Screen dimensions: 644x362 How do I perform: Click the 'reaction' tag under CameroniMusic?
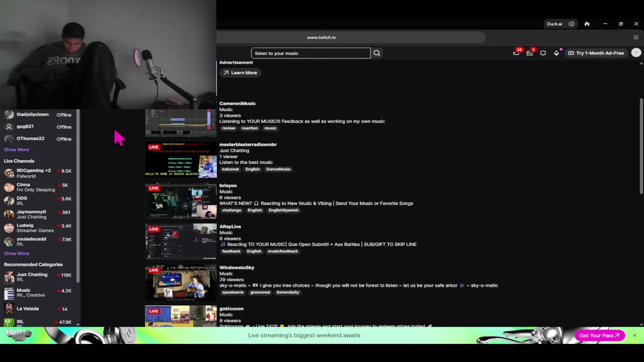pos(250,128)
